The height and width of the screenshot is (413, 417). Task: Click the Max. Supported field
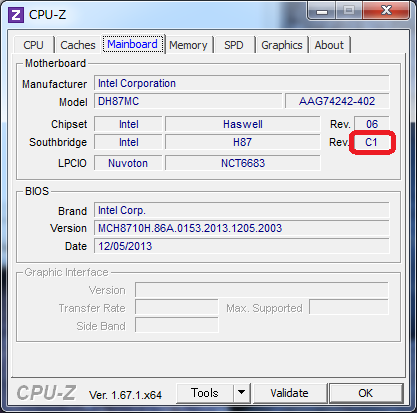[x=349, y=308]
